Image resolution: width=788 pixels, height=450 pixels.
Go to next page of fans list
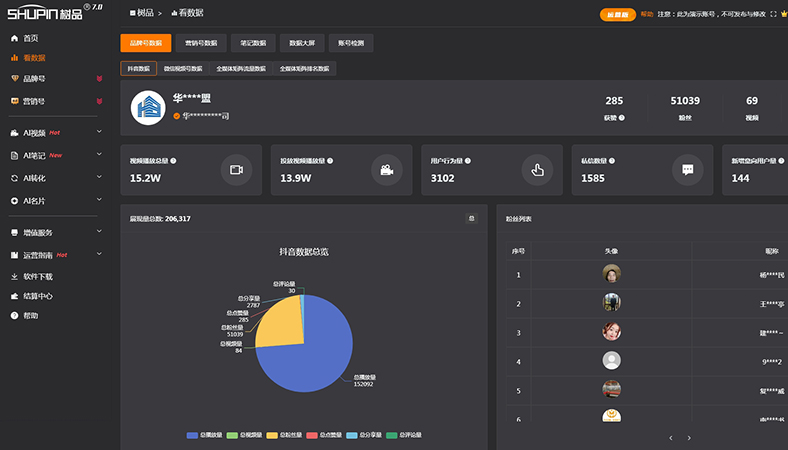tap(688, 438)
